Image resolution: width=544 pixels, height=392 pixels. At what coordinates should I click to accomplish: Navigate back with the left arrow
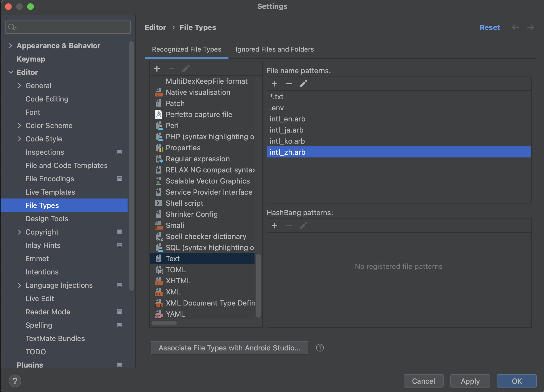(x=515, y=27)
